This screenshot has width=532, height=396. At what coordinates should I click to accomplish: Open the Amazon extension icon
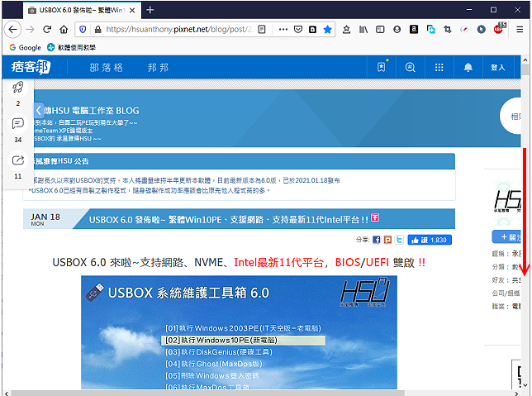(x=414, y=30)
